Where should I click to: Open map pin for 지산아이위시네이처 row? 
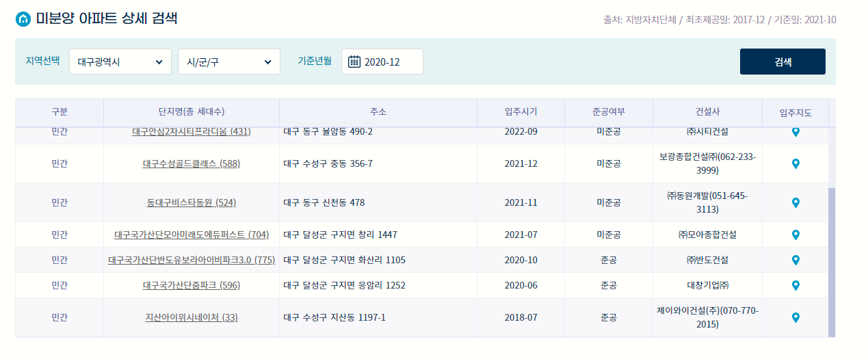pyautogui.click(x=795, y=317)
